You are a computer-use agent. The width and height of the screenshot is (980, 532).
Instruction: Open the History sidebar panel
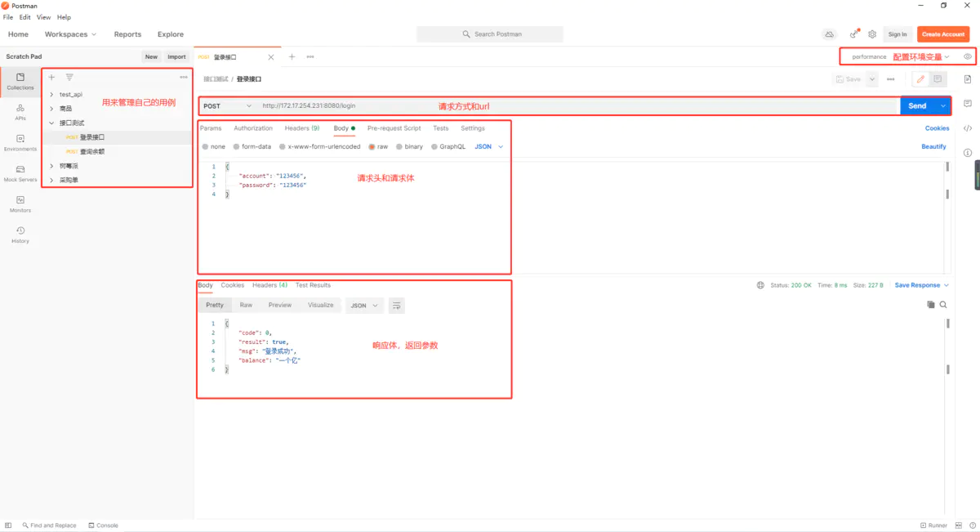coord(20,235)
